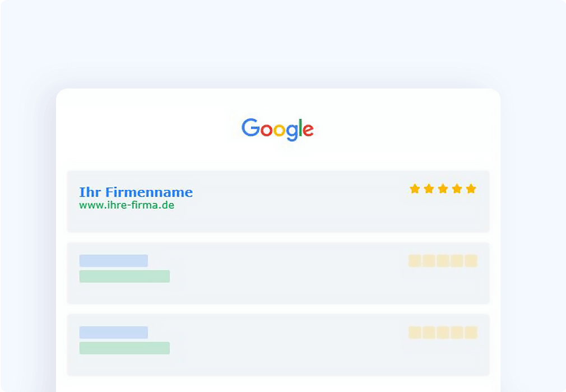The image size is (566, 392).
Task: Click the fourth gold rating star
Action: coord(457,189)
